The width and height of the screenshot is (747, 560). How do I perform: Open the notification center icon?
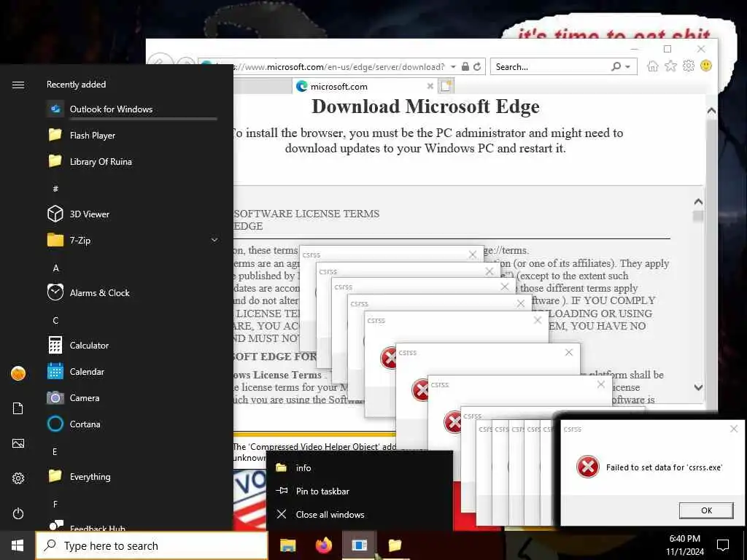click(x=723, y=545)
